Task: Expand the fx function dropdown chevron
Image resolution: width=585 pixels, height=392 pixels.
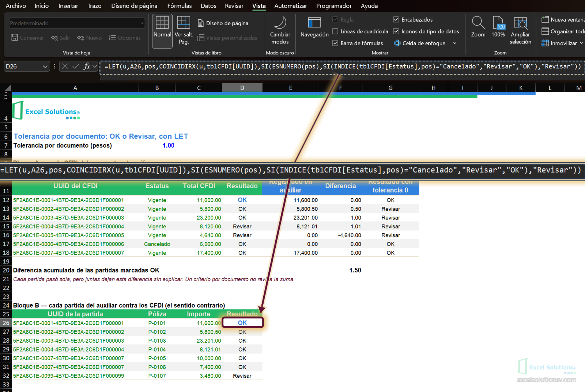Action: [95, 66]
